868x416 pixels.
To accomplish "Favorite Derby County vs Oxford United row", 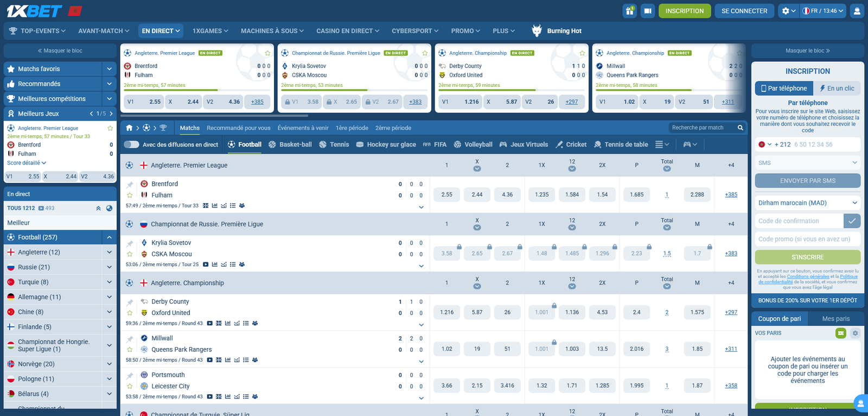I will click(x=130, y=313).
